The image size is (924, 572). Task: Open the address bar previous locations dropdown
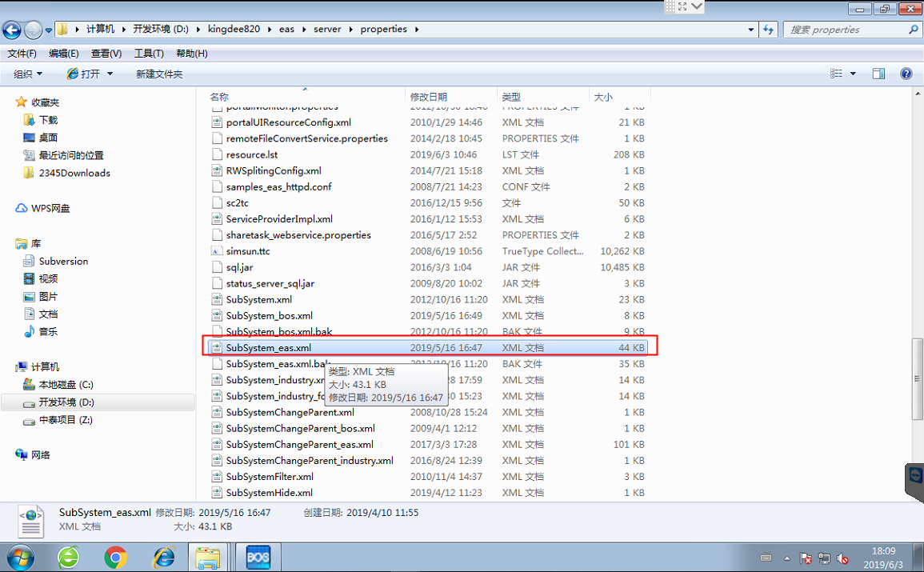pos(750,30)
